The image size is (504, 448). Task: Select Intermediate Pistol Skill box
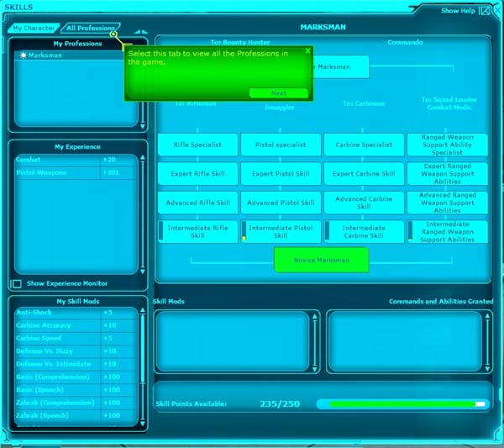coord(281,232)
